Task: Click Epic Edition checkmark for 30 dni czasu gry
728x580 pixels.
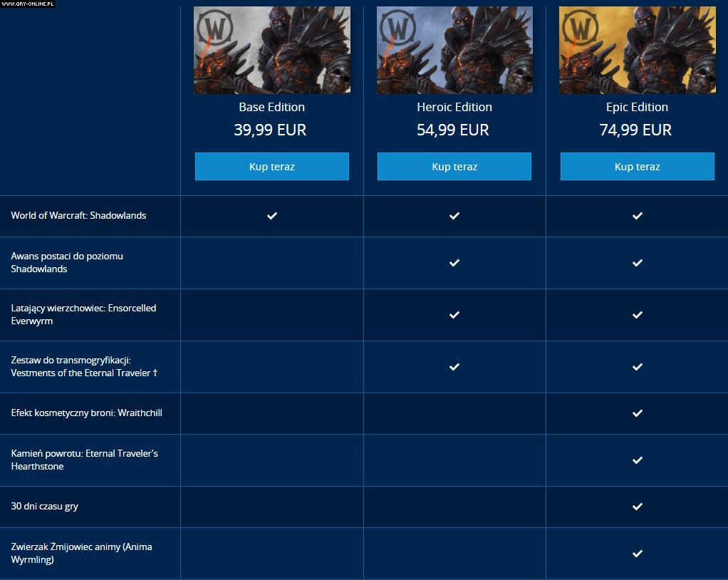Action: pyautogui.click(x=637, y=507)
